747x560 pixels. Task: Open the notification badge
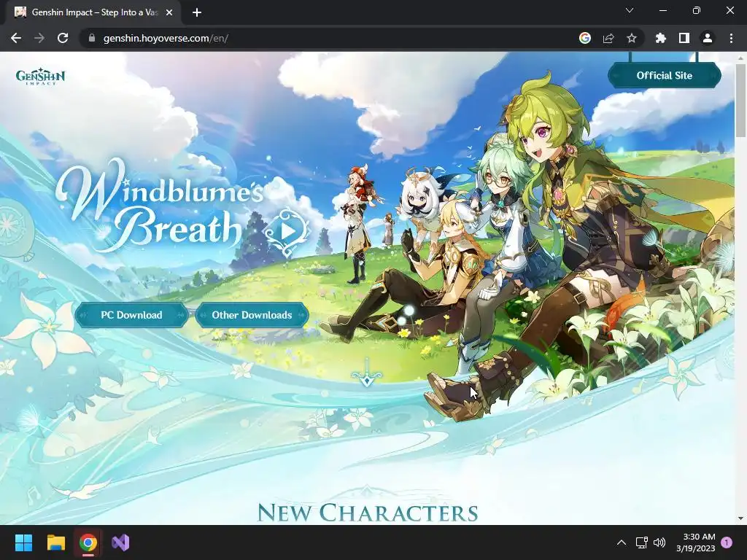[x=727, y=542]
